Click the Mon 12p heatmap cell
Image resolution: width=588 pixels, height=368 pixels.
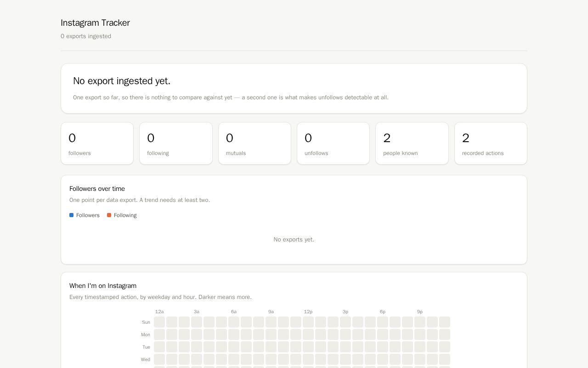tap(308, 334)
